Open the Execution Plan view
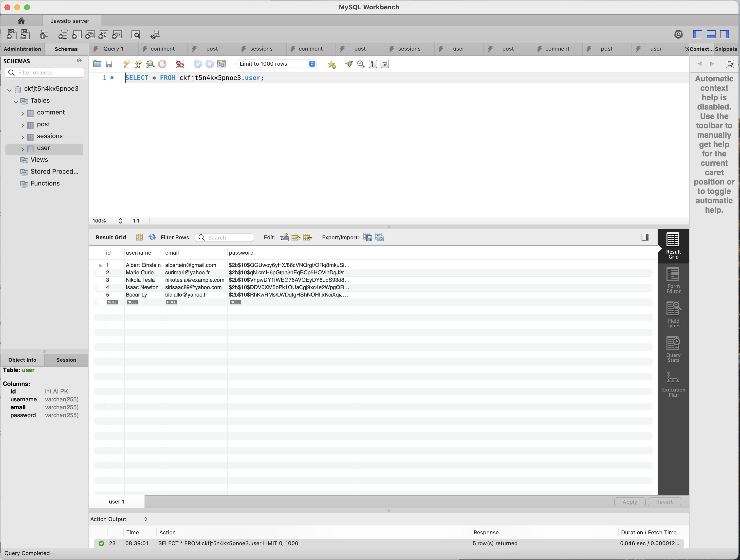This screenshot has height=560, width=740. pyautogui.click(x=673, y=384)
